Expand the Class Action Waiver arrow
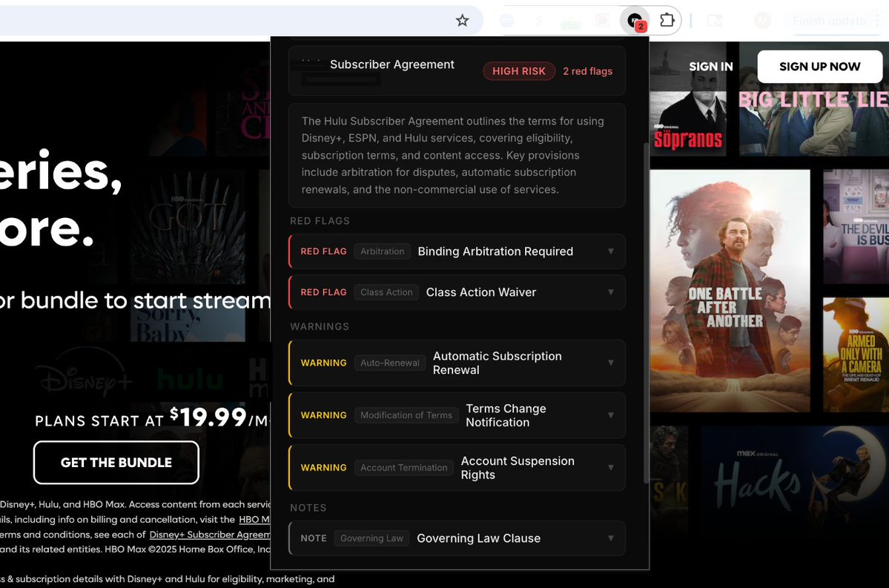The height and width of the screenshot is (588, 889). coord(611,292)
